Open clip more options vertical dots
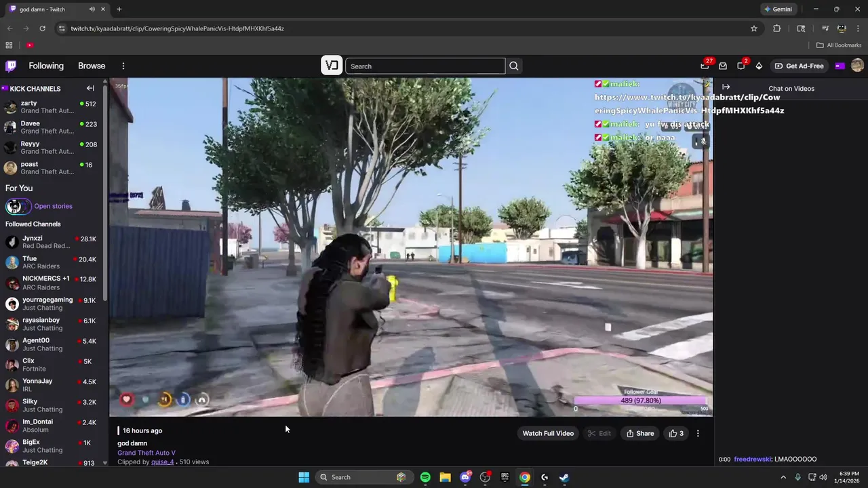Screen dimensions: 868x488 pyautogui.click(x=698, y=433)
